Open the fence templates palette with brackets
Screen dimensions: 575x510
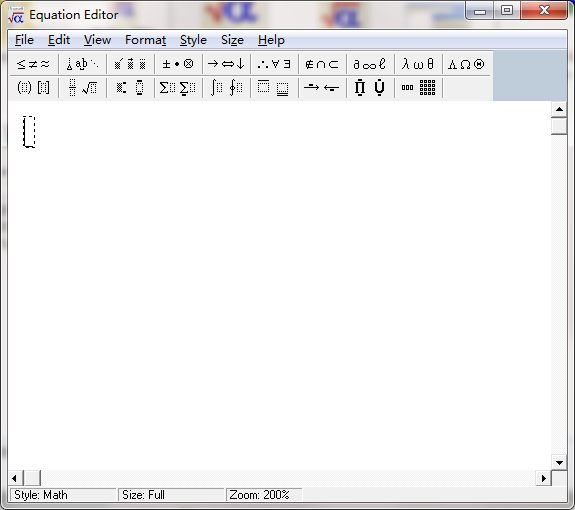[x=33, y=88]
